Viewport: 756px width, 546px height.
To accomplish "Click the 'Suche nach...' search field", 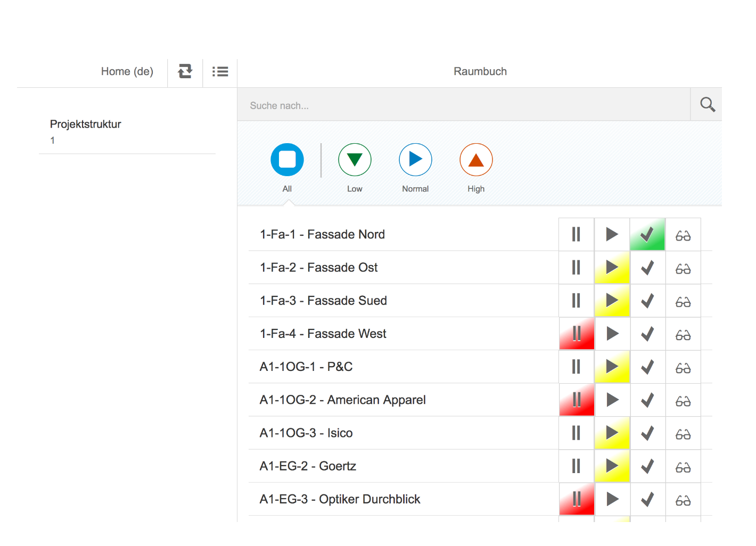I will tap(463, 105).
